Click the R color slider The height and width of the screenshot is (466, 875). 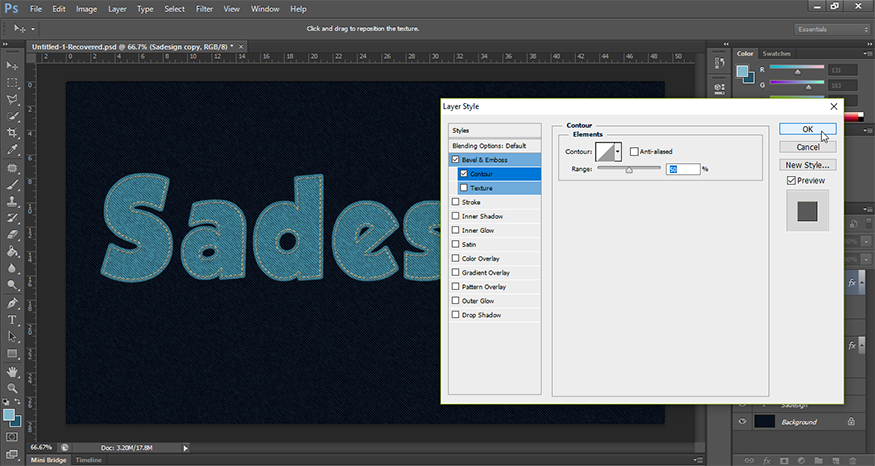tap(797, 68)
